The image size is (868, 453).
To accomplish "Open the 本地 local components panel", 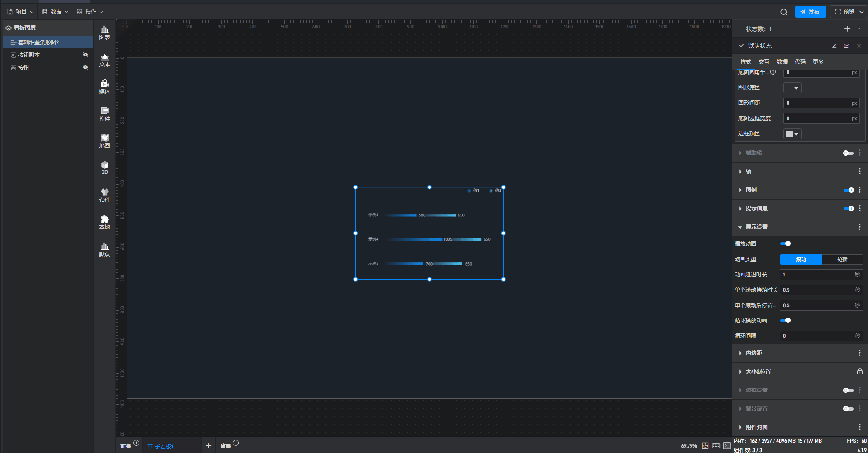I will tap(104, 222).
